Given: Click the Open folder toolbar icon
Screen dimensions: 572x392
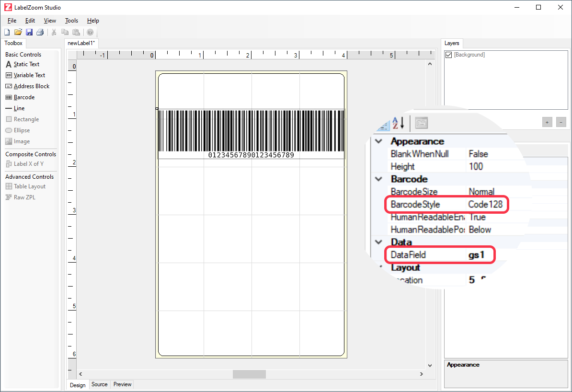Looking at the screenshot, I should pos(18,32).
